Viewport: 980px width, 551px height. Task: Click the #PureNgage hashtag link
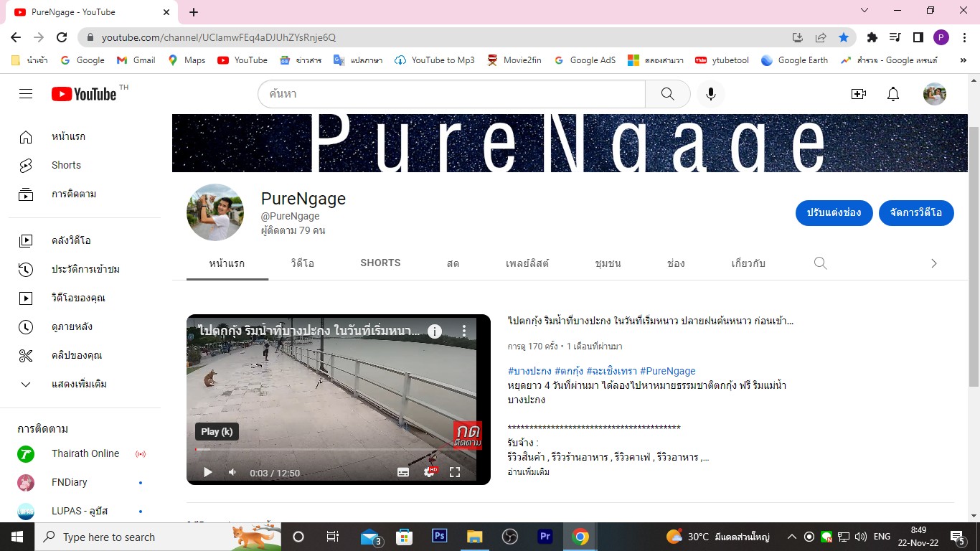pyautogui.click(x=668, y=371)
